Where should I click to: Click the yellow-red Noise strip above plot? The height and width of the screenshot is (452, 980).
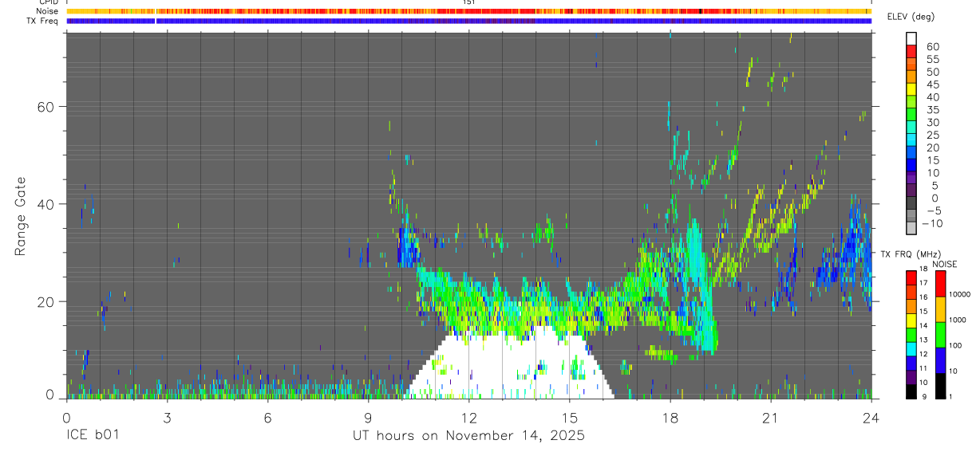coord(468,11)
